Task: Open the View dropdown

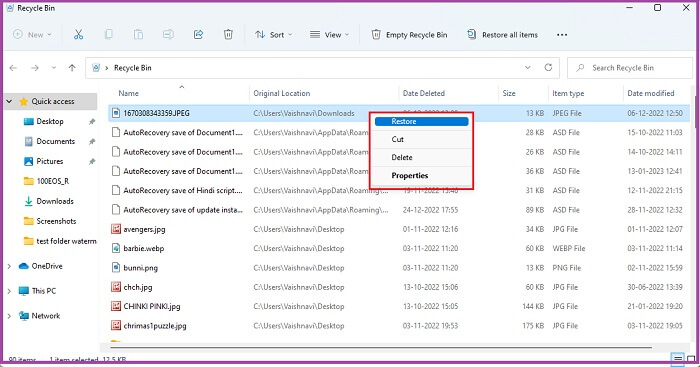Action: pyautogui.click(x=329, y=34)
